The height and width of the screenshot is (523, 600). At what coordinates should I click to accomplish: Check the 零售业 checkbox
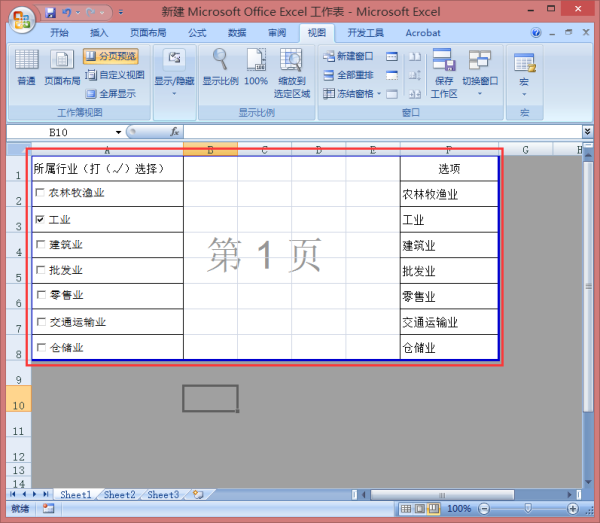coord(41,295)
